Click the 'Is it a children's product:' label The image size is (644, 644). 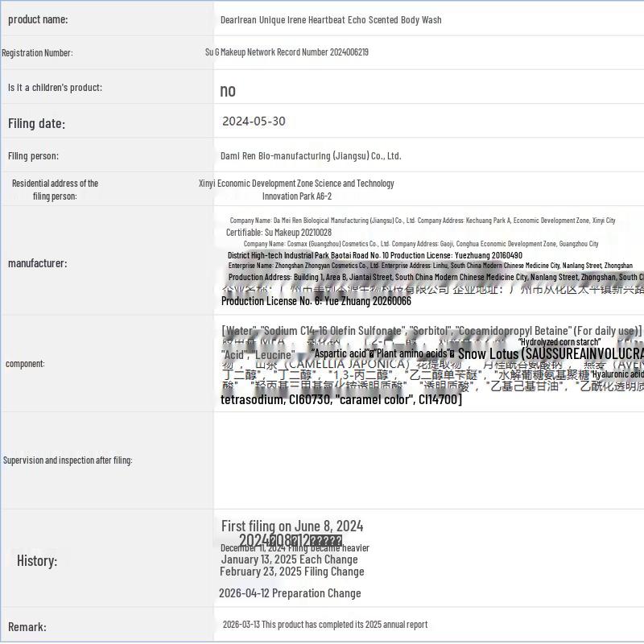55,88
